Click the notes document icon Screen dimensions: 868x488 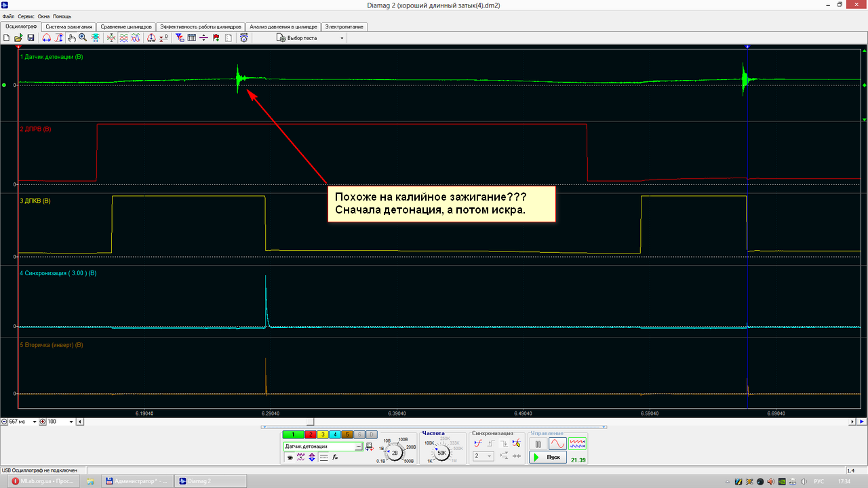pyautogui.click(x=228, y=38)
